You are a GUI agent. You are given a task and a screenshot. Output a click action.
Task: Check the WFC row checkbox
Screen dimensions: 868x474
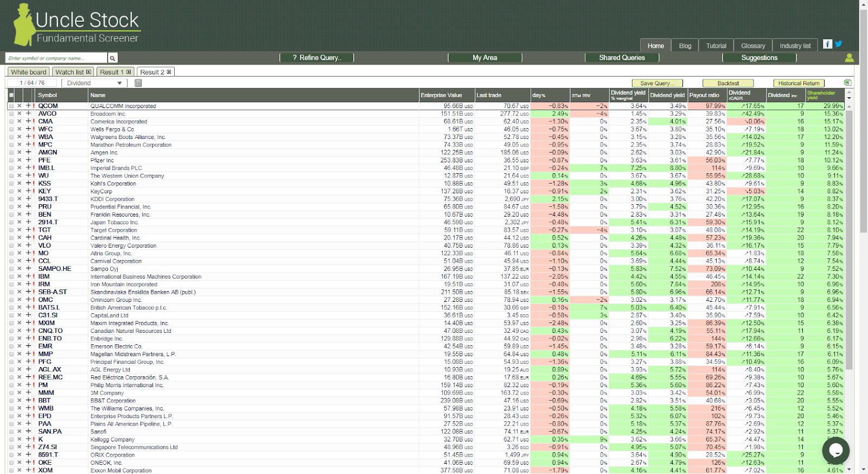[x=11, y=129]
